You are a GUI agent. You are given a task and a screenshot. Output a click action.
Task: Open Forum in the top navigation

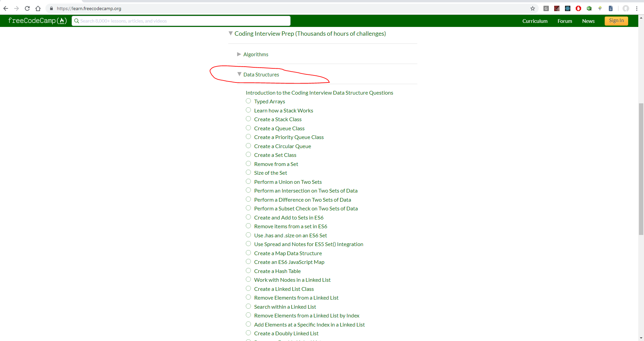point(565,21)
